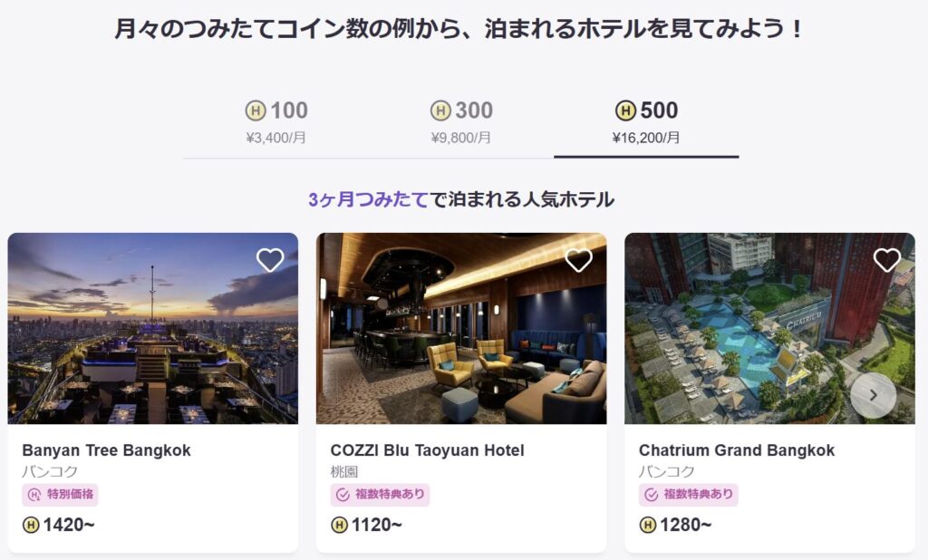Viewport: 928px width, 560px height.
Task: Click coin icon next to 1420~ price
Action: [x=31, y=525]
